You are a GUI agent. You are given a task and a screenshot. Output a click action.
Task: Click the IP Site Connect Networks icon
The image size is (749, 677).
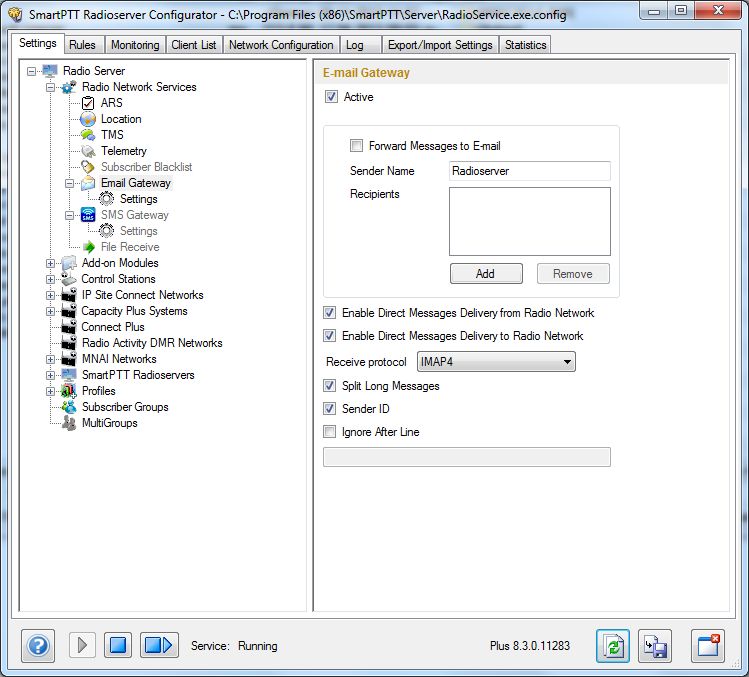pos(69,295)
